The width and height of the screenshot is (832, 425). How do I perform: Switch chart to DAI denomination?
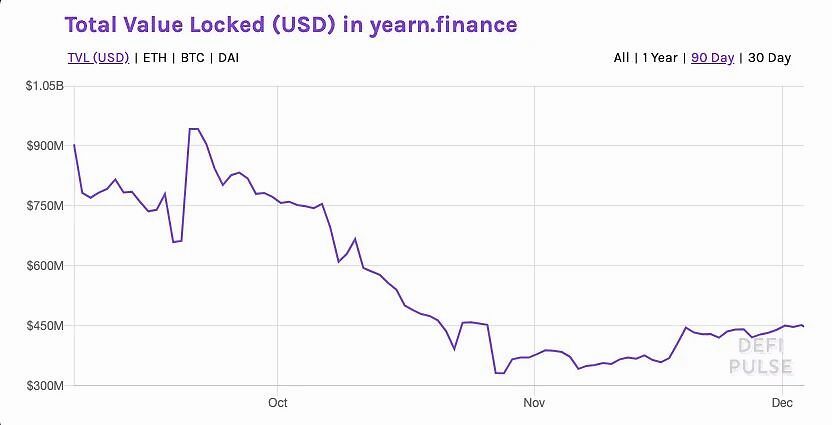coord(228,58)
